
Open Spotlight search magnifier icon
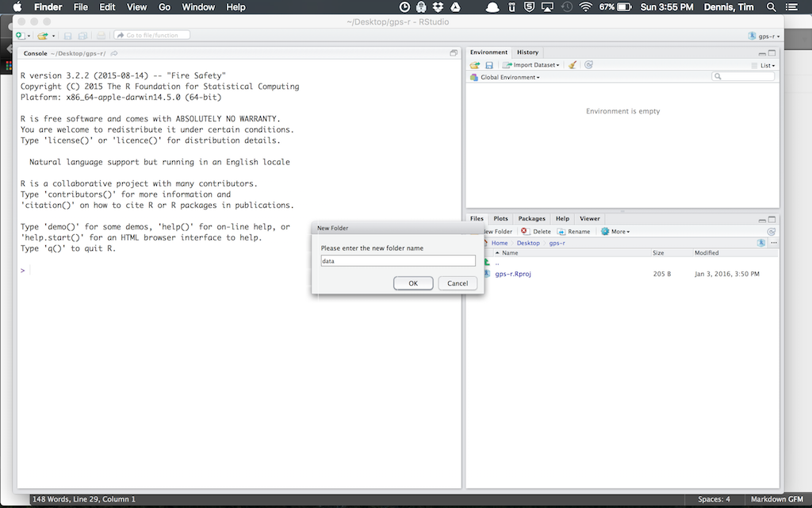[771, 6]
